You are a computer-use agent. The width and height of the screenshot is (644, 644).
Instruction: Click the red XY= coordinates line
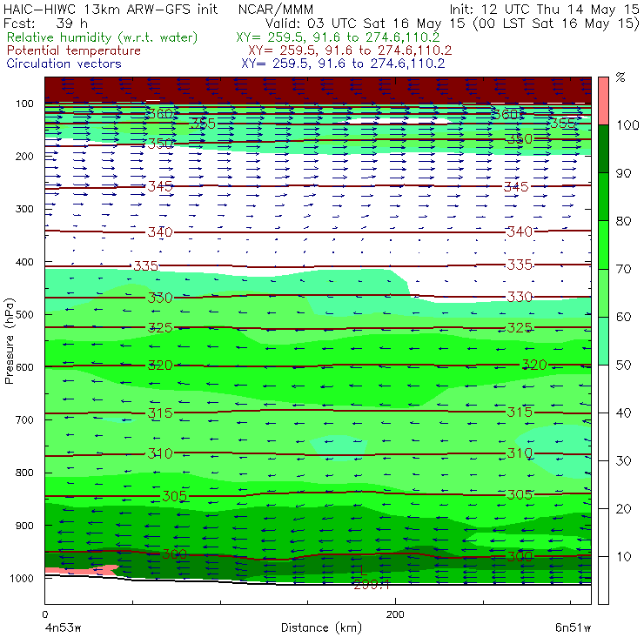click(x=350, y=50)
